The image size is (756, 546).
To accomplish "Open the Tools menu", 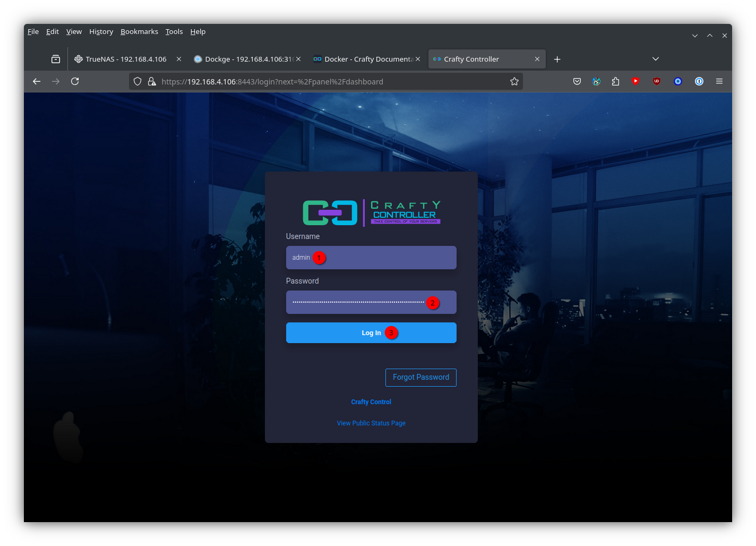I will point(174,32).
